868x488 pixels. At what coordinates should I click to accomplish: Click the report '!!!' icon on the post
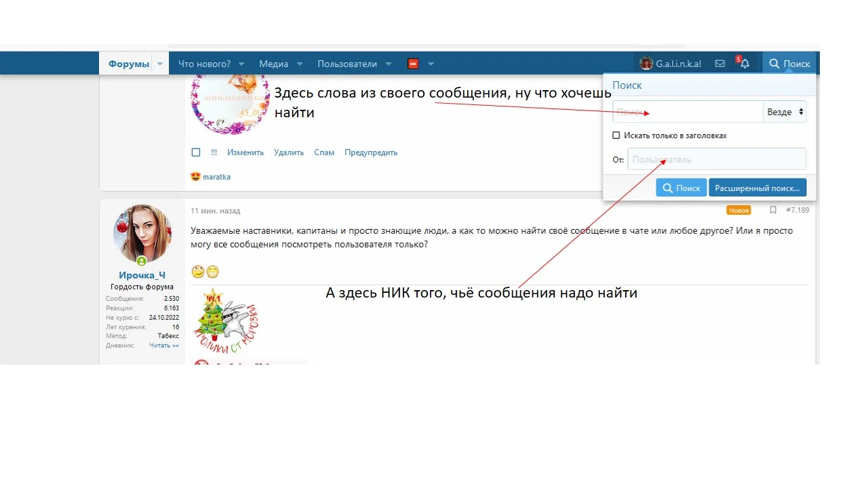[x=214, y=152]
